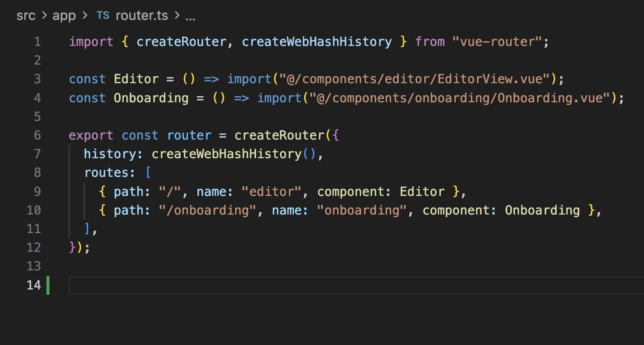Click the 'export' keyword on line 6
The height and width of the screenshot is (345, 644).
[x=91, y=135]
